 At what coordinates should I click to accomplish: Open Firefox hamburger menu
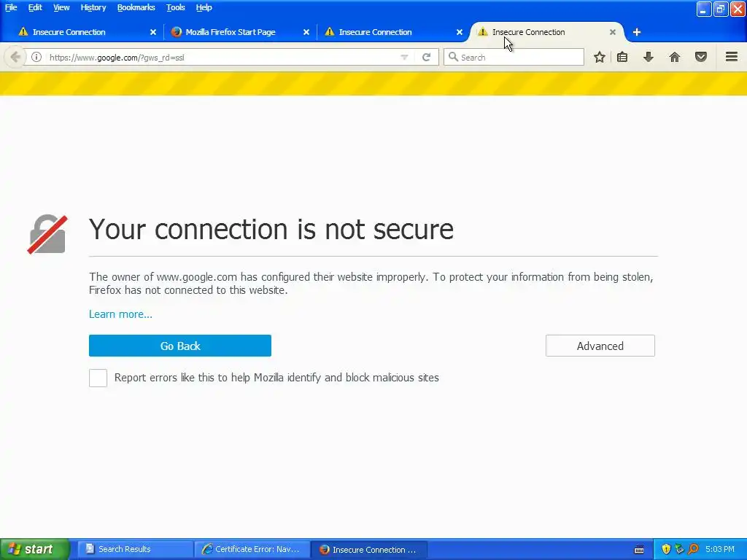732,57
